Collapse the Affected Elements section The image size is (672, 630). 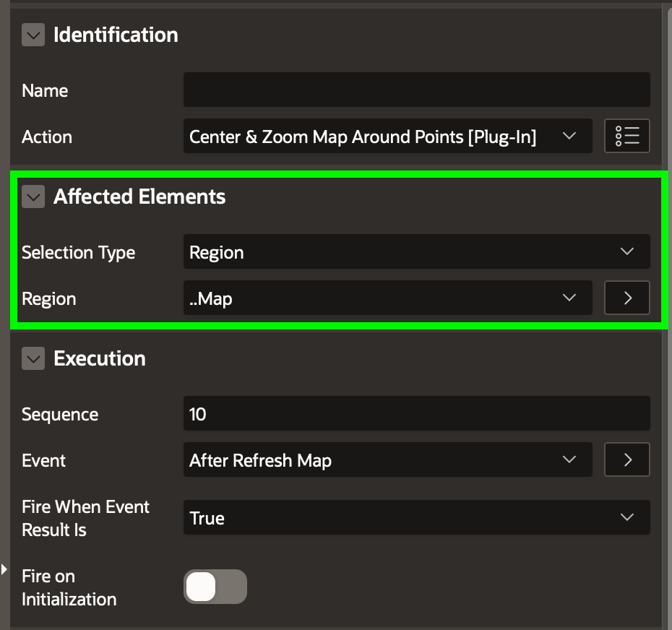[33, 197]
